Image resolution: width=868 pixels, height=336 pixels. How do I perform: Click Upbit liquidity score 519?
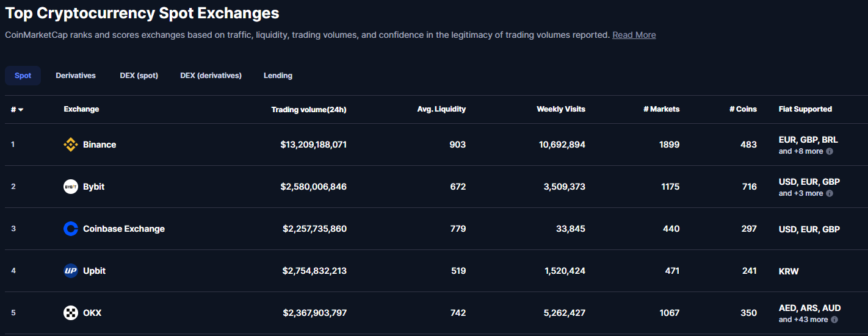458,271
